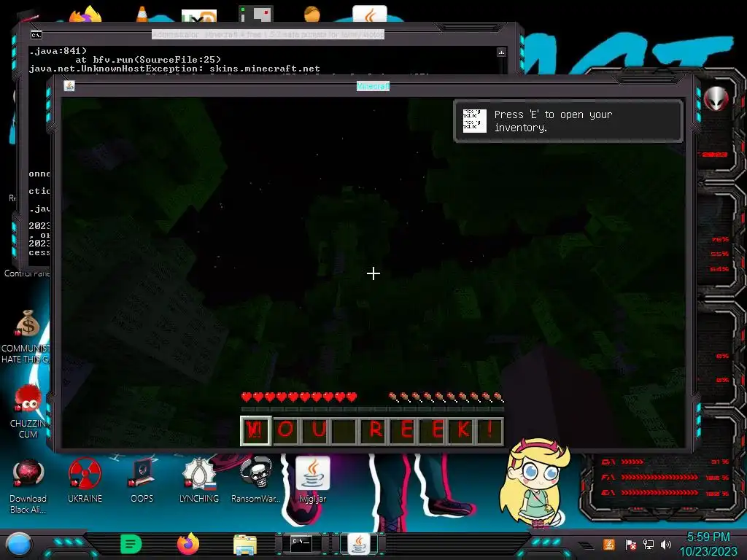747x560 pixels.
Task: Select the hotbar slot with the exclamation mark
Action: pos(490,430)
